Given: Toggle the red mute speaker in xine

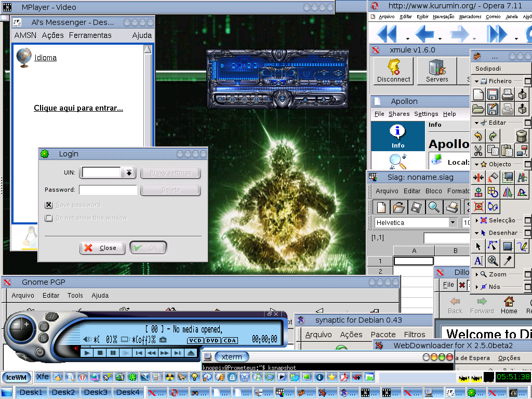Looking at the screenshot, I should pos(77,348).
